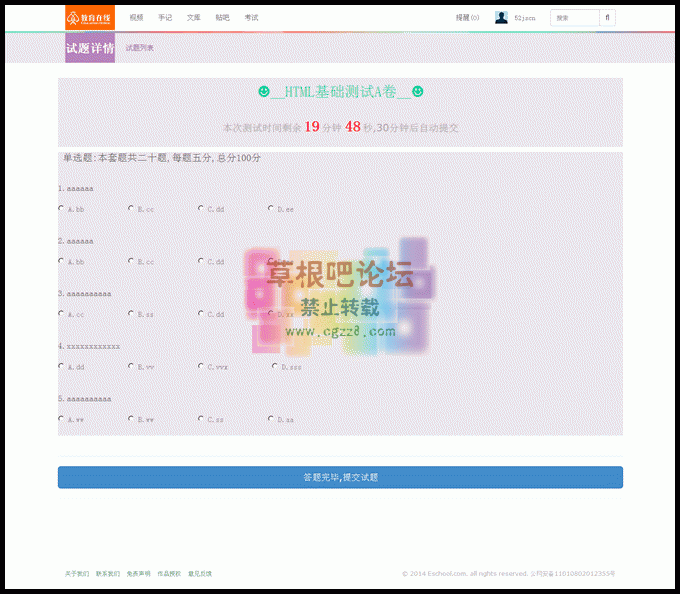Image resolution: width=680 pixels, height=594 pixels.
Task: Click the countdown seconds value 48
Action: 353,127
